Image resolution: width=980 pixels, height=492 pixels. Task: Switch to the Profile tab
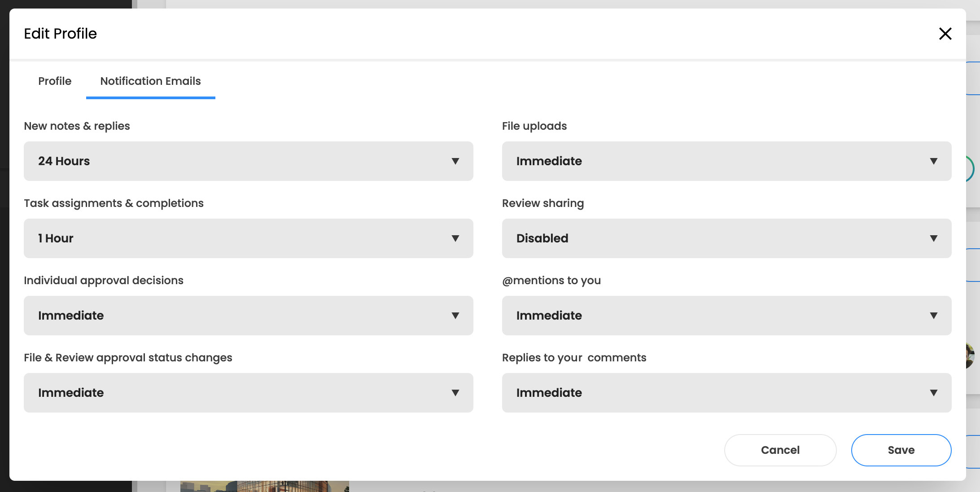click(x=55, y=81)
